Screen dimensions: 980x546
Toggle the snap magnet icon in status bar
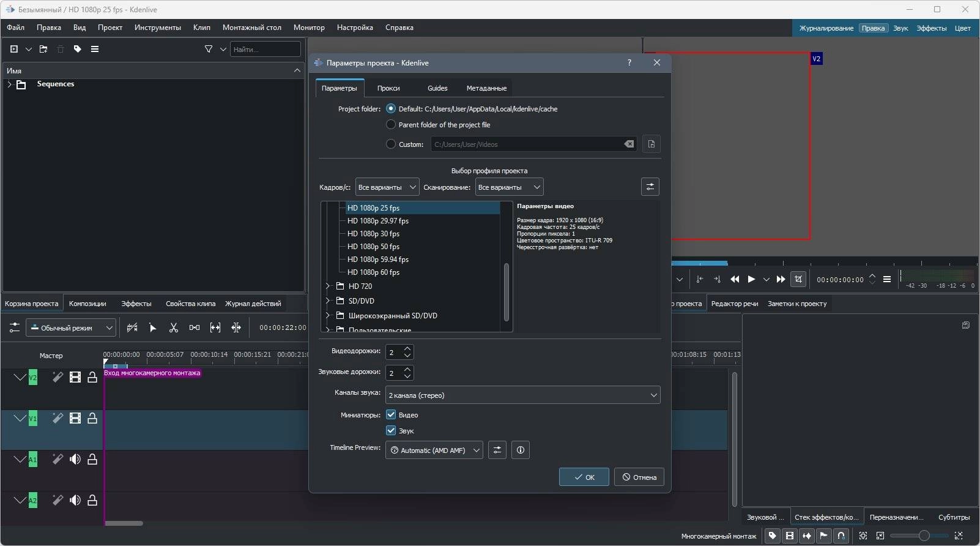(841, 536)
